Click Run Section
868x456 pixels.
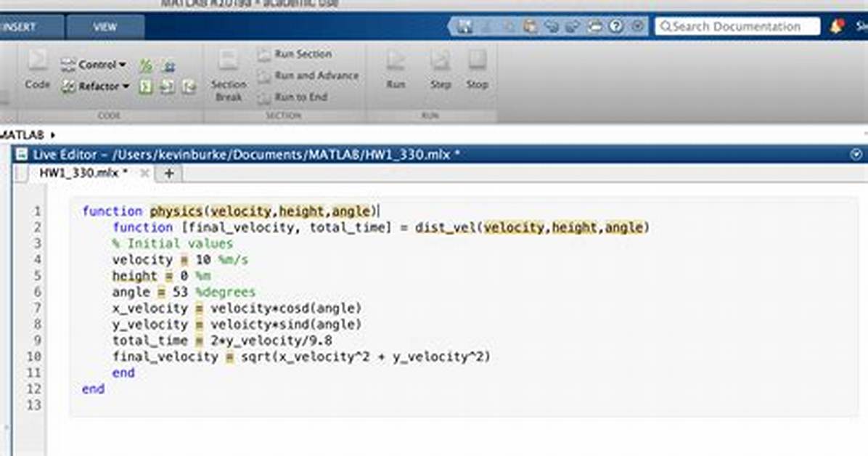(x=295, y=54)
